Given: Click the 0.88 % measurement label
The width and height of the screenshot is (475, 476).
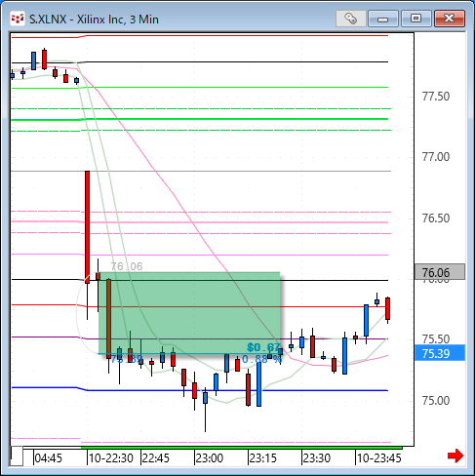Looking at the screenshot, I should click(261, 359).
